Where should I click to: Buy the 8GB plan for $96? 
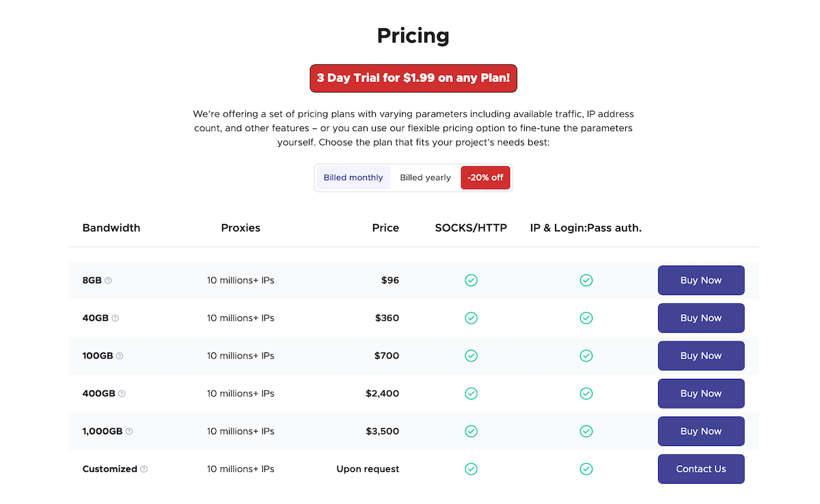701,280
